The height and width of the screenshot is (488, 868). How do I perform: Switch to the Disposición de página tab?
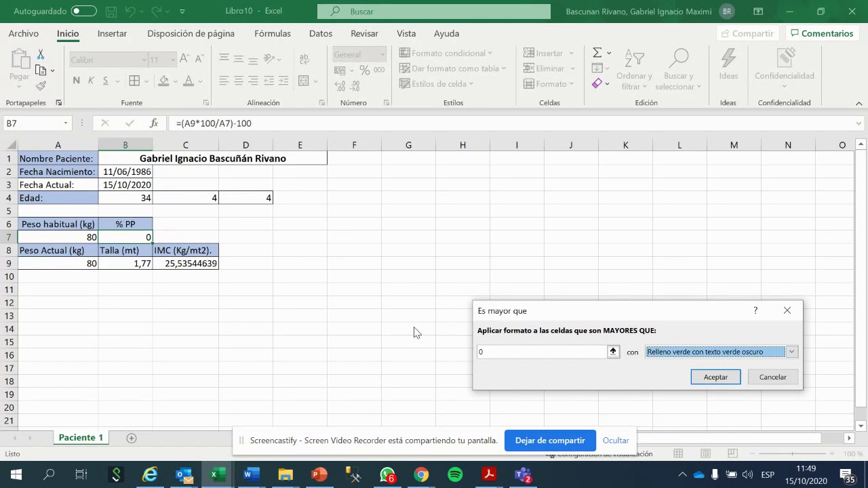[191, 33]
